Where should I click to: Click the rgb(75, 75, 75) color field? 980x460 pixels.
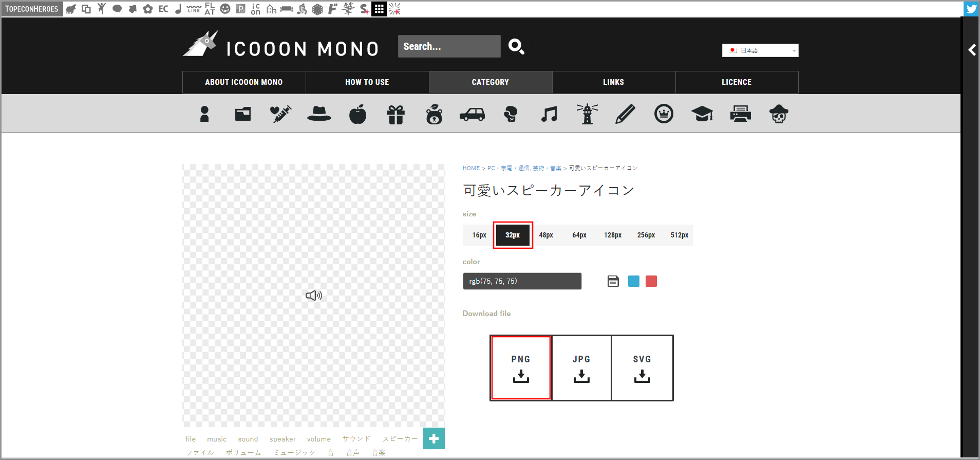coord(522,281)
